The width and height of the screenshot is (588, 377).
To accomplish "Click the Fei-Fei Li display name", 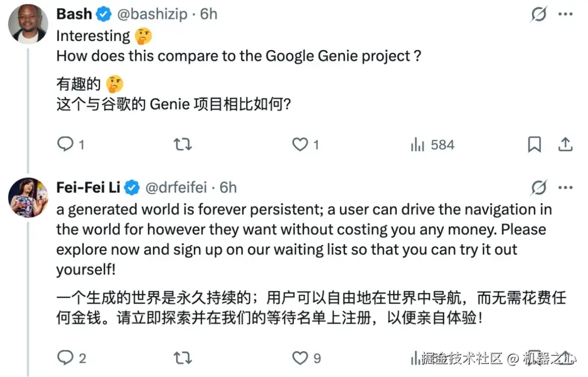I will pos(88,187).
